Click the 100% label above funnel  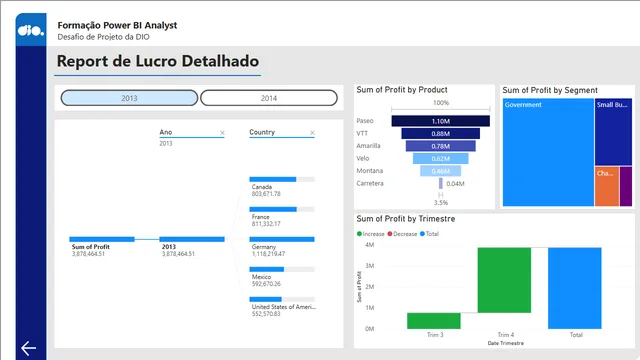(x=441, y=103)
